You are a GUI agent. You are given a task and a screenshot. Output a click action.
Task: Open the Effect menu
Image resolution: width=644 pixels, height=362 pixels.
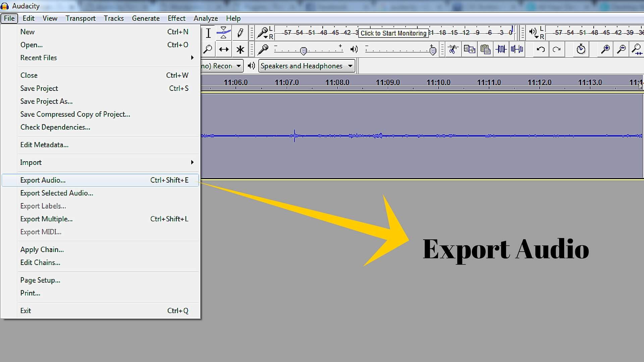tap(176, 18)
